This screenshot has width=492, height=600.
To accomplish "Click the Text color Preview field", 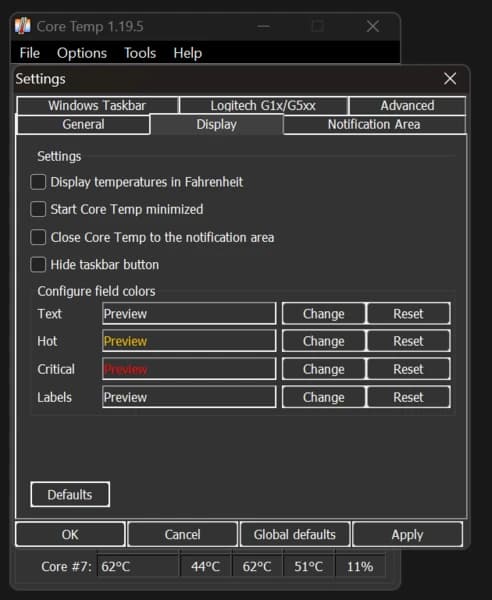I will (x=189, y=313).
